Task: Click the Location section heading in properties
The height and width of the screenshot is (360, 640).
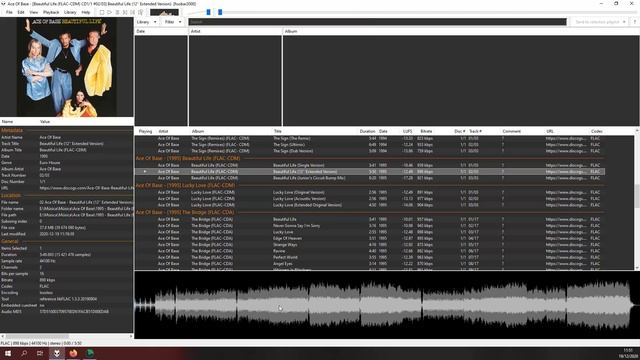Action: tap(11, 196)
